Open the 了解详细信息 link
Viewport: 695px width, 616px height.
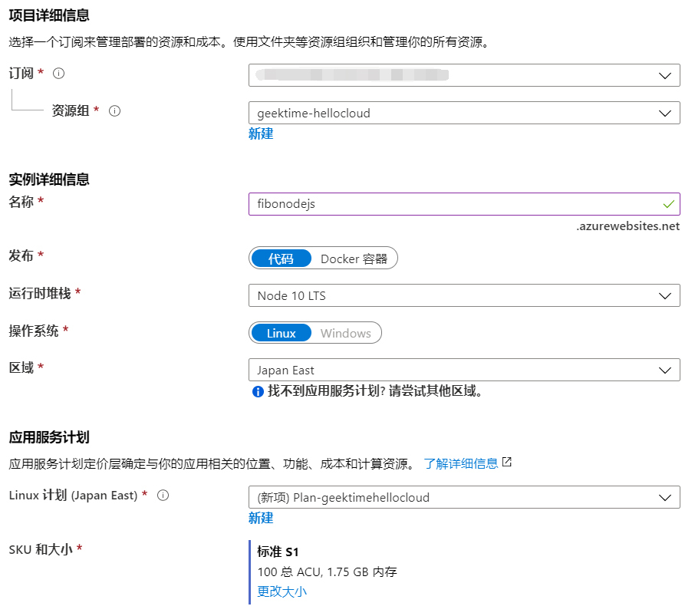coord(460,463)
